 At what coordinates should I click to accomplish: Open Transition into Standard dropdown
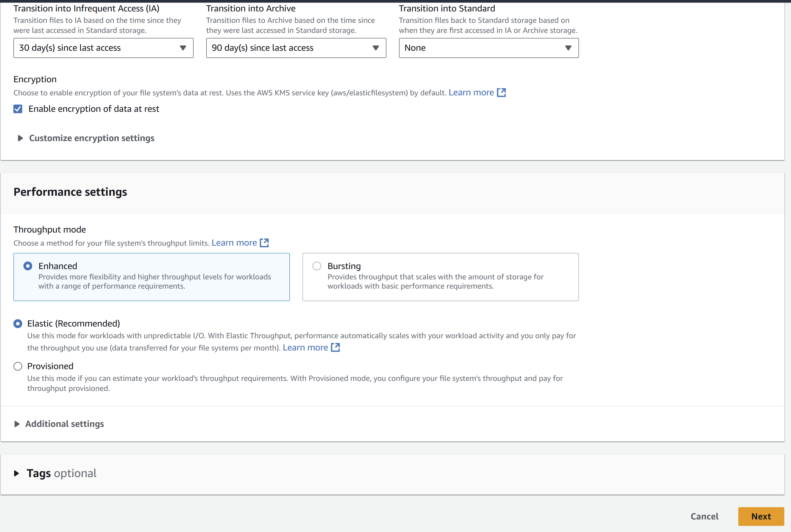pyautogui.click(x=489, y=48)
